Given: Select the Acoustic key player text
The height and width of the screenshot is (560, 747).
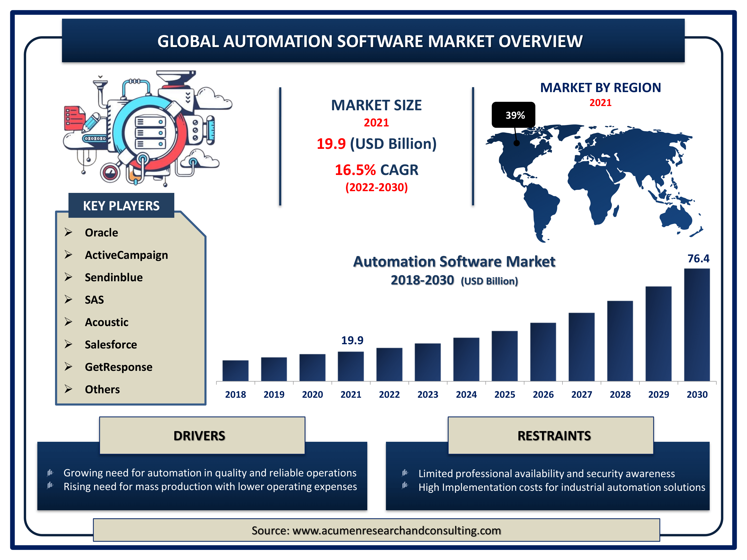Looking at the screenshot, I should click(x=107, y=322).
